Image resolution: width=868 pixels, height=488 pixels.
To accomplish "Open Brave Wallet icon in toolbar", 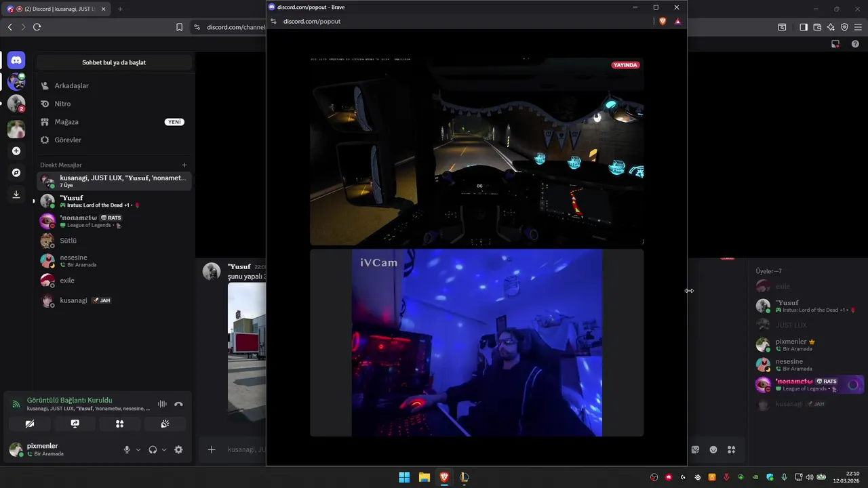I will [x=817, y=27].
